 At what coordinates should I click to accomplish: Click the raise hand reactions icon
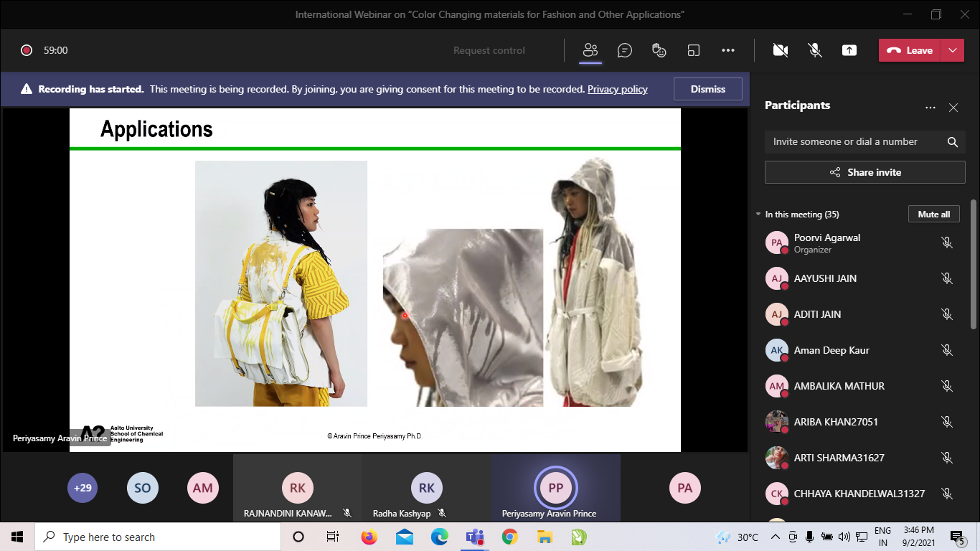coord(659,50)
